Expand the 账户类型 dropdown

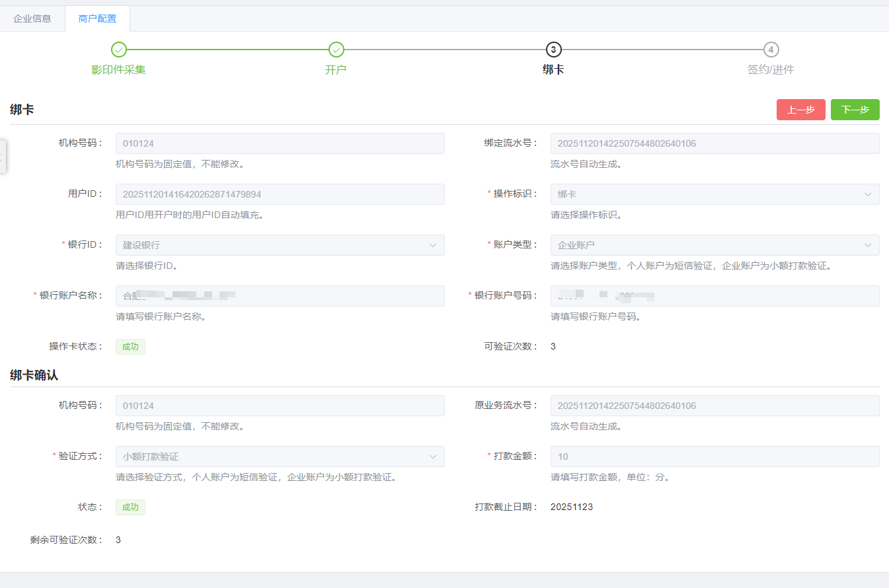point(715,245)
